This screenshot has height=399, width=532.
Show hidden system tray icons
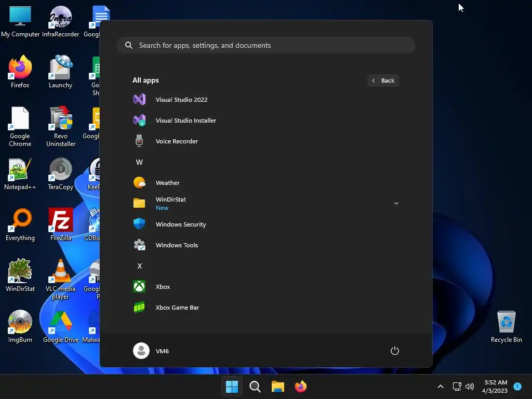click(441, 387)
